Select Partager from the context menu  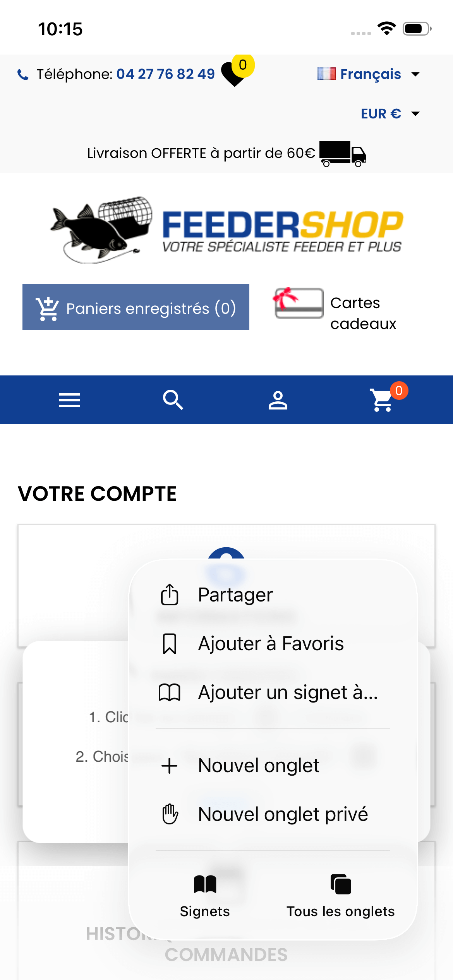point(235,595)
